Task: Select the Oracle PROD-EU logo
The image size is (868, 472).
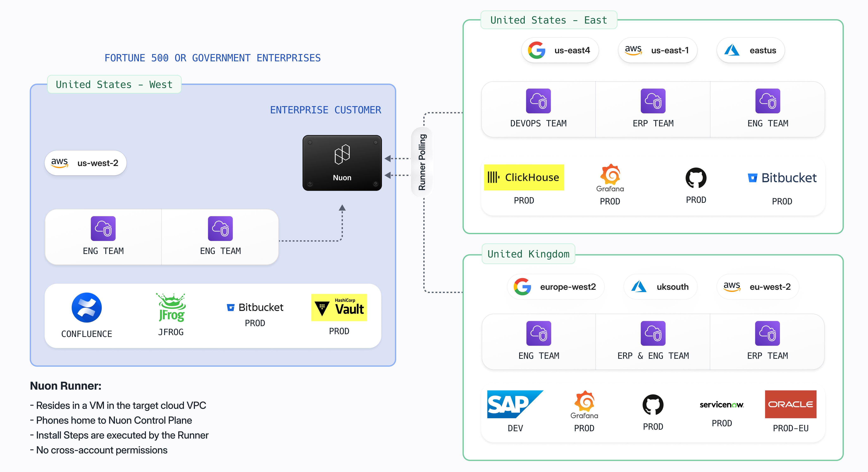Action: [x=790, y=404]
